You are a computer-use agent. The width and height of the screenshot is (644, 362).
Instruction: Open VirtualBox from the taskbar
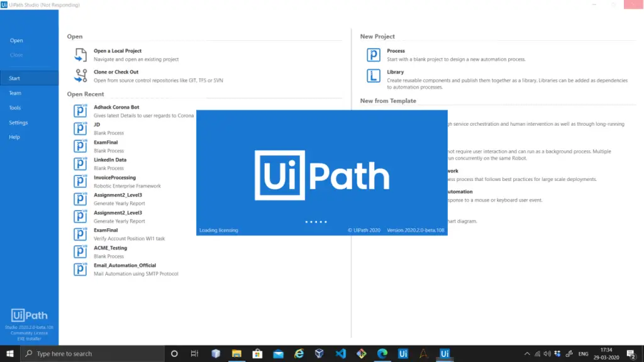tap(319, 353)
